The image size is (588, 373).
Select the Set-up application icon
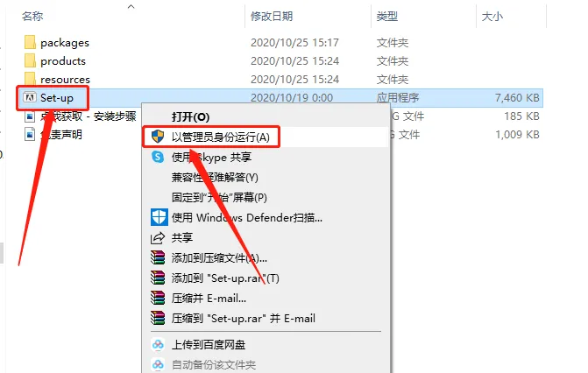pyautogui.click(x=30, y=97)
